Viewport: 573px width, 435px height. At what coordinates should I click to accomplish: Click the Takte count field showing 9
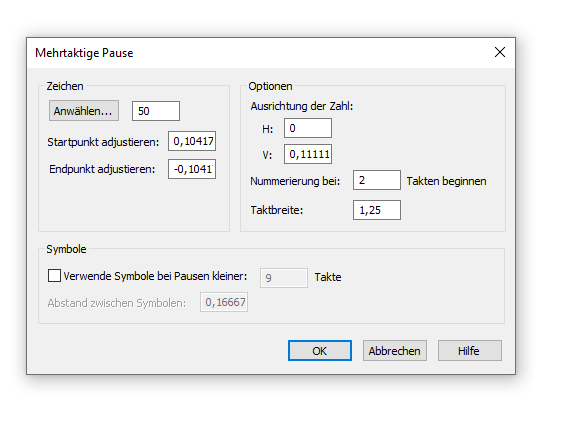284,278
